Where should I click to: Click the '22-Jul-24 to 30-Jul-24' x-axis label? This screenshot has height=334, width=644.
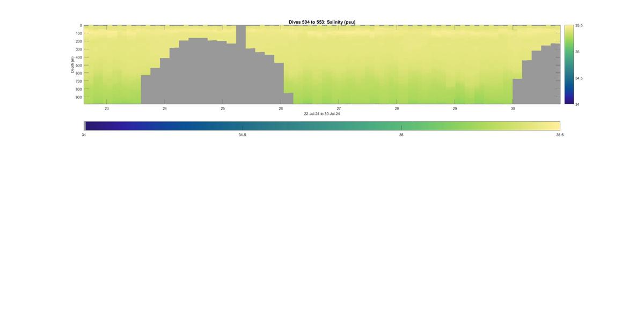[322, 114]
